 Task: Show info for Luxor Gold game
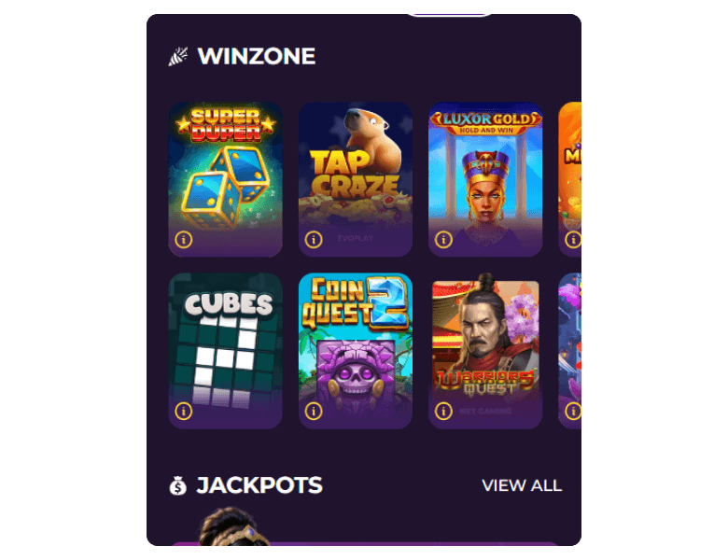(x=443, y=240)
